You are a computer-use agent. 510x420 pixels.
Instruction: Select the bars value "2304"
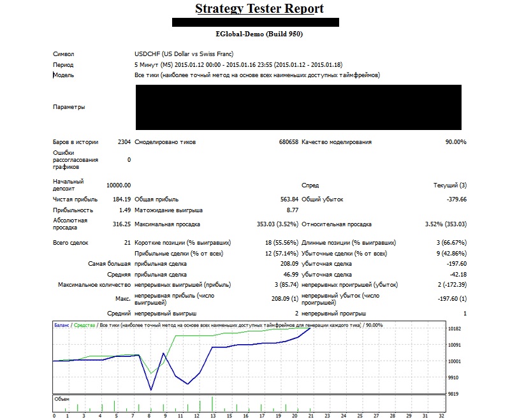pos(124,142)
